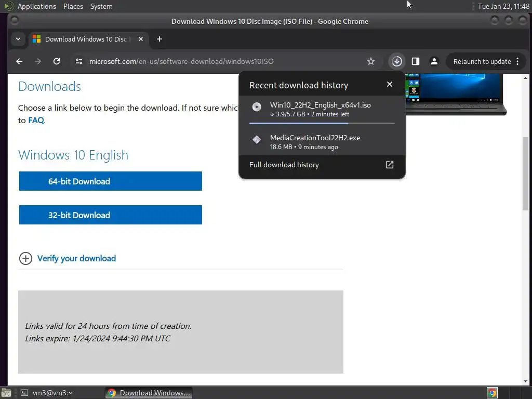Reload the Microsoft download page

pyautogui.click(x=57, y=61)
